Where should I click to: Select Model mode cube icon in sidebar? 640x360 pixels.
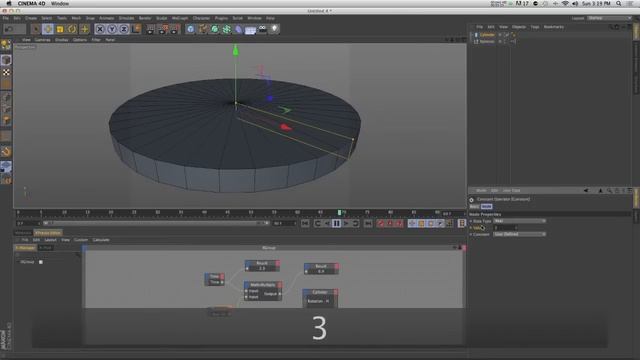(x=6, y=60)
